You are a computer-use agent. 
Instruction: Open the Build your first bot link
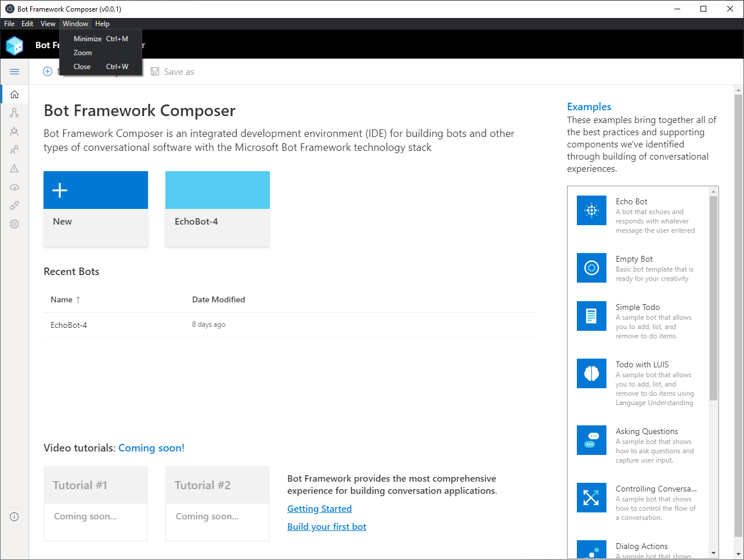point(327,526)
